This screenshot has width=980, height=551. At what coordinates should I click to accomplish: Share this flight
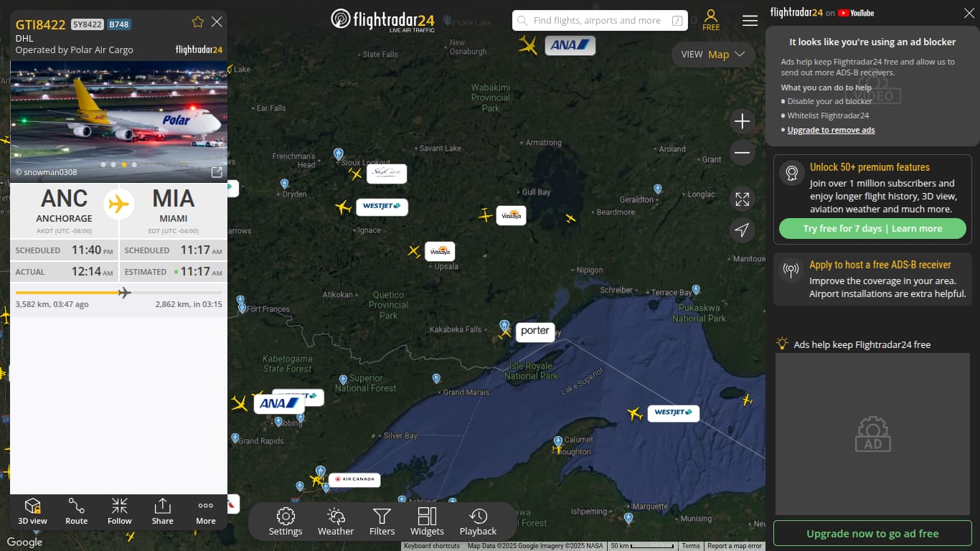coord(162,512)
